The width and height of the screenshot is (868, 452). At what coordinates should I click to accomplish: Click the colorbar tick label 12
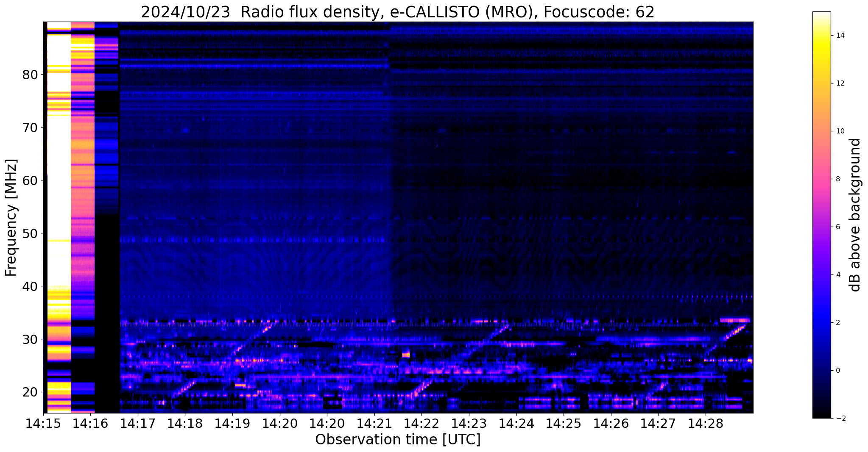(x=840, y=83)
